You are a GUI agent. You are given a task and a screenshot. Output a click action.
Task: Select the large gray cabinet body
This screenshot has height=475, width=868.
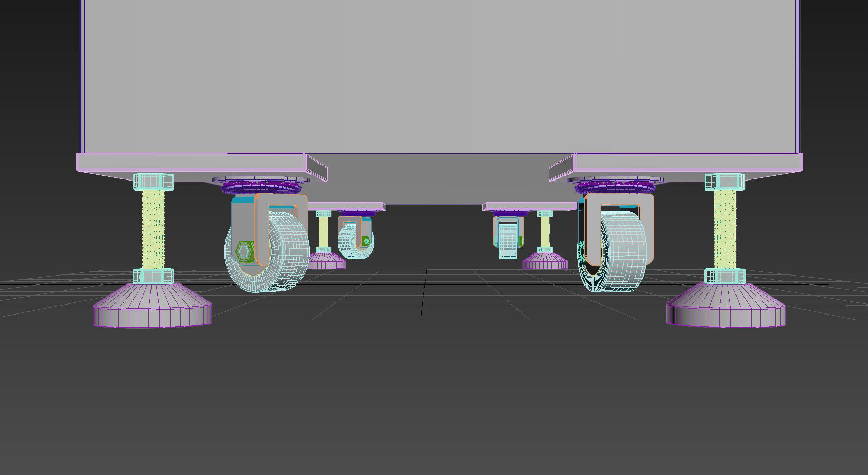click(440, 77)
